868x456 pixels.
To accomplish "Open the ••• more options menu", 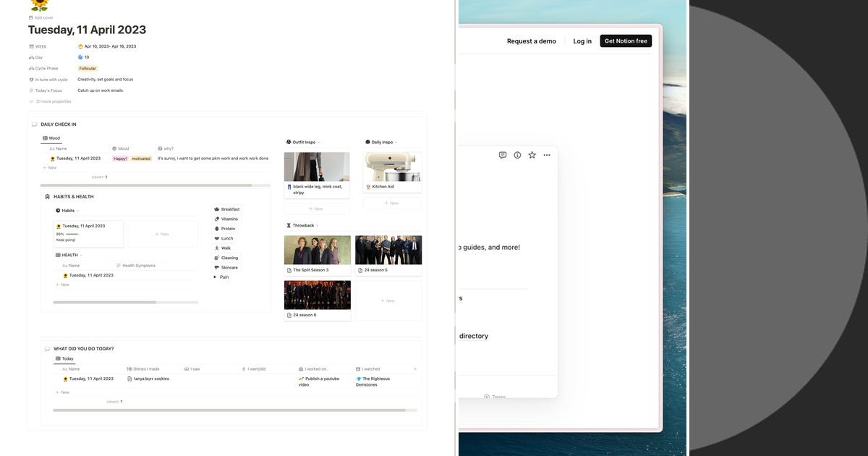I will (547, 155).
